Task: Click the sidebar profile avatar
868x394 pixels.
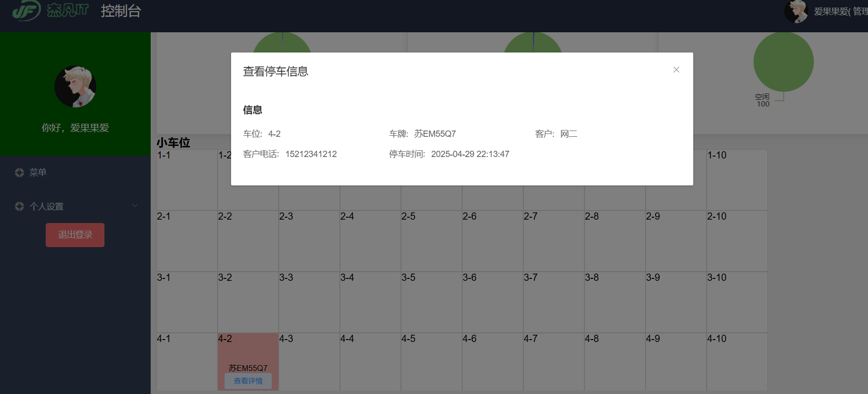Action: pos(75,86)
